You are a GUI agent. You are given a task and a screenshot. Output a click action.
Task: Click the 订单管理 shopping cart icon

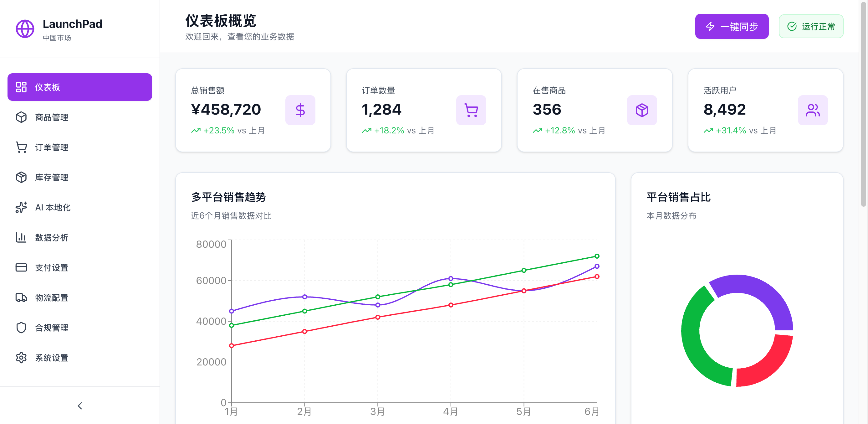pyautogui.click(x=21, y=147)
